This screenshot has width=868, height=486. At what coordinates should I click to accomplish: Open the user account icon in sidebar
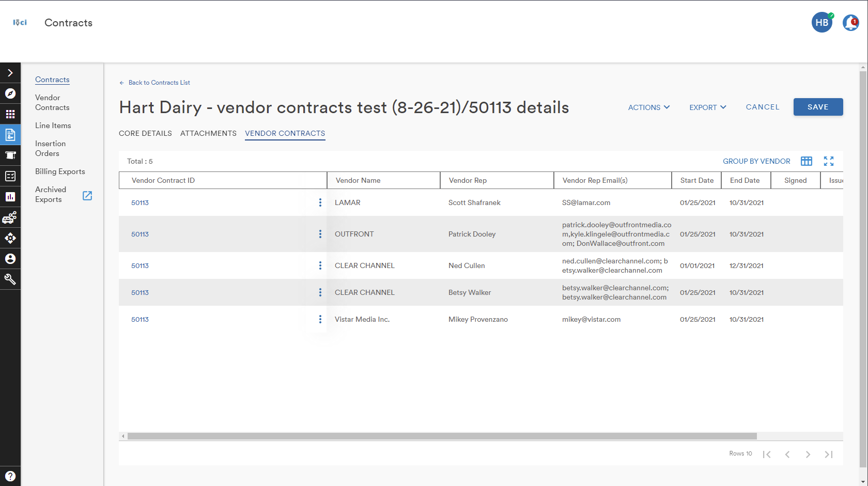tap(10, 259)
